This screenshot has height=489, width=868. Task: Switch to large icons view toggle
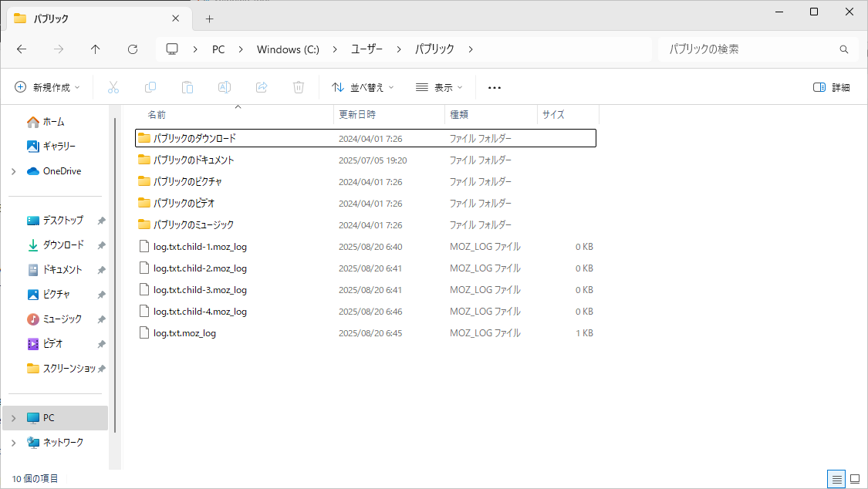click(855, 479)
